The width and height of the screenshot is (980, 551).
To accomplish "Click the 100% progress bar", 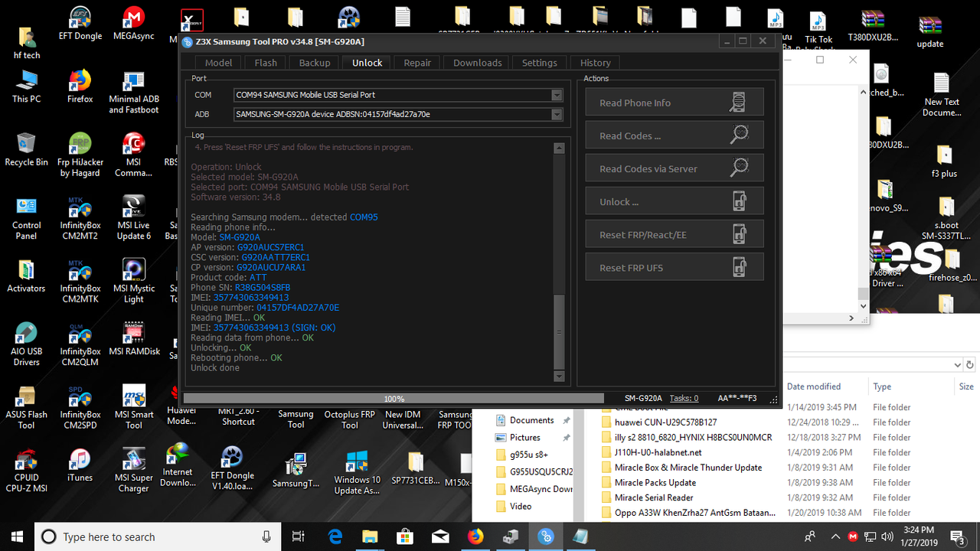I will (394, 398).
